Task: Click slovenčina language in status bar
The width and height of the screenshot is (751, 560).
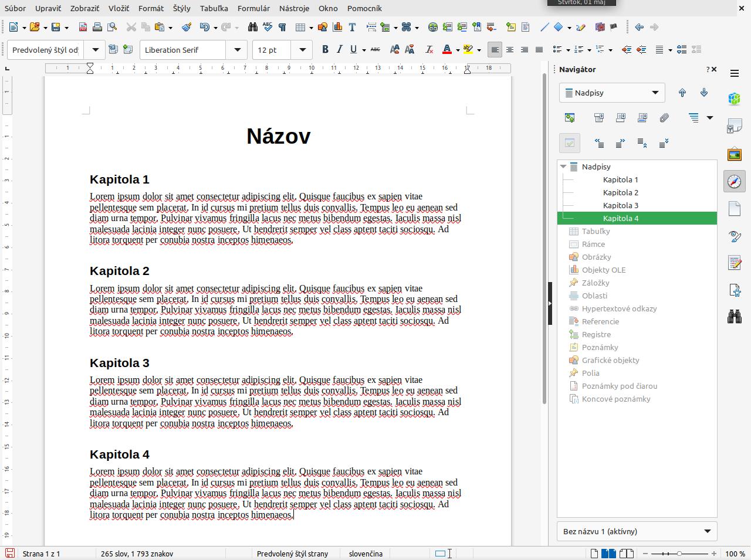Action: tap(366, 554)
